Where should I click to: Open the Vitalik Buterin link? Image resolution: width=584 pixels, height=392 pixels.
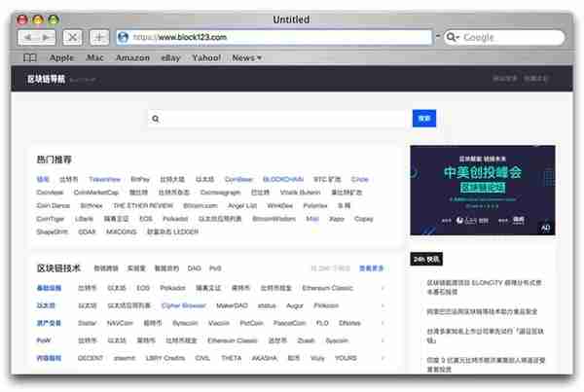click(300, 193)
